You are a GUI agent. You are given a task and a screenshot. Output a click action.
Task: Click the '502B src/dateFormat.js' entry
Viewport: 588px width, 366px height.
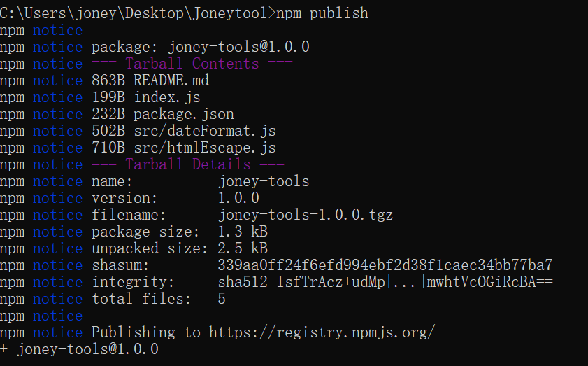point(183,131)
